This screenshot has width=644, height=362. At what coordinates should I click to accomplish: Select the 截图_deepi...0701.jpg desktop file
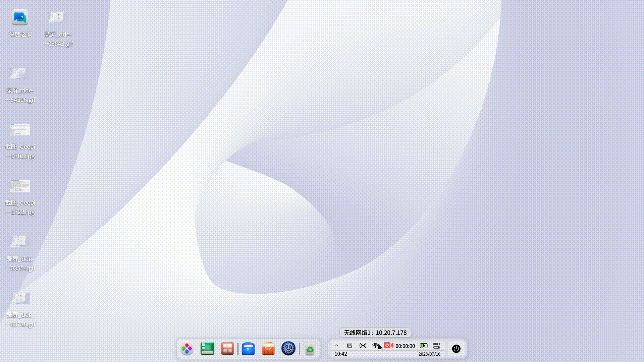pyautogui.click(x=19, y=130)
